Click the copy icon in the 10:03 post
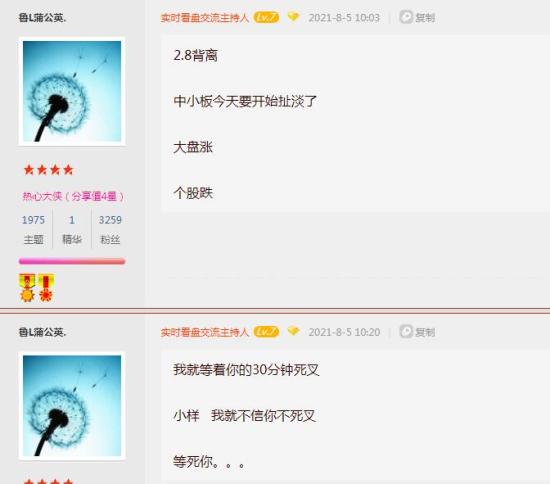The width and height of the screenshot is (550, 484). point(417,17)
